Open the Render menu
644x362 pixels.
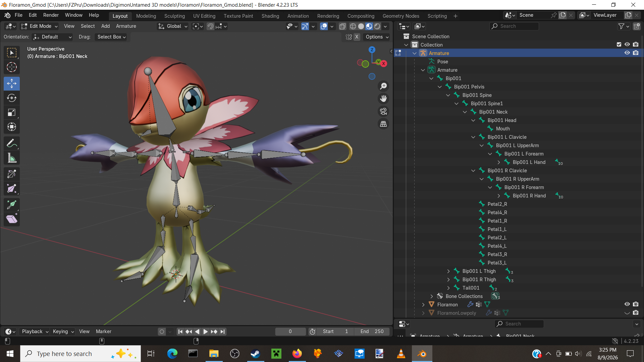(51, 15)
